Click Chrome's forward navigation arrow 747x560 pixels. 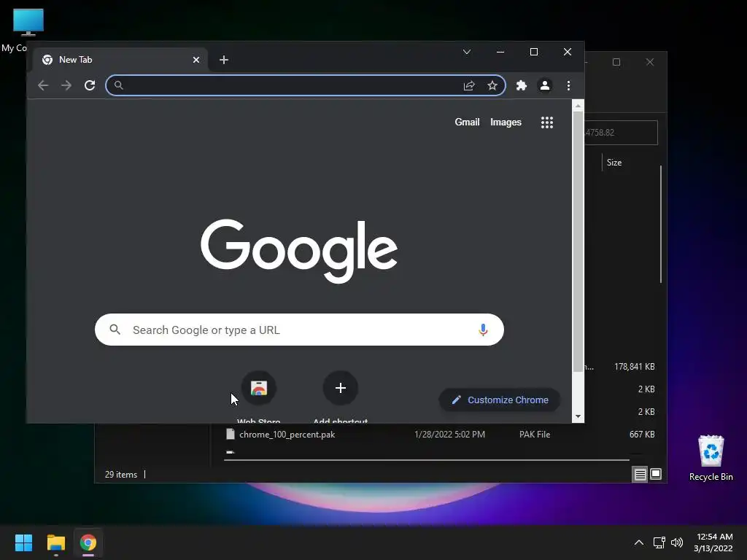coord(66,85)
